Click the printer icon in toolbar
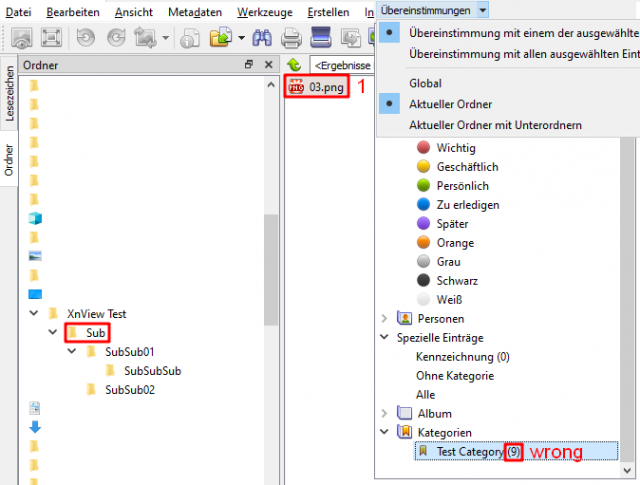The height and width of the screenshot is (485, 640). (291, 38)
